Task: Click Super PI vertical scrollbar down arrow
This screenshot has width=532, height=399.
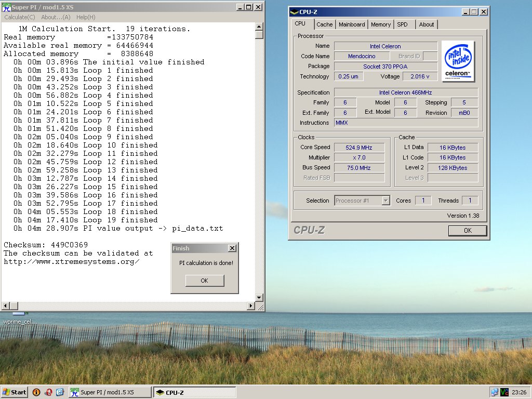Action: click(259, 298)
